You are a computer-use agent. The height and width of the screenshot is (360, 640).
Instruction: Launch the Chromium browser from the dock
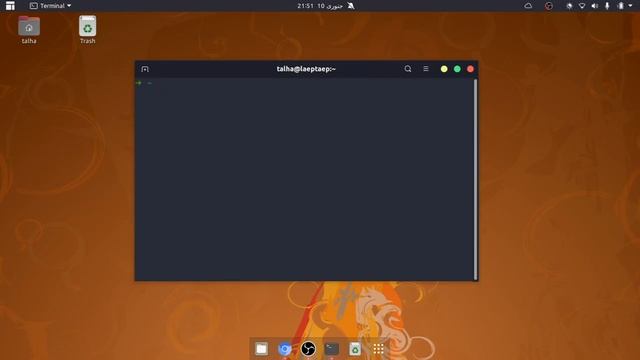click(x=284, y=349)
